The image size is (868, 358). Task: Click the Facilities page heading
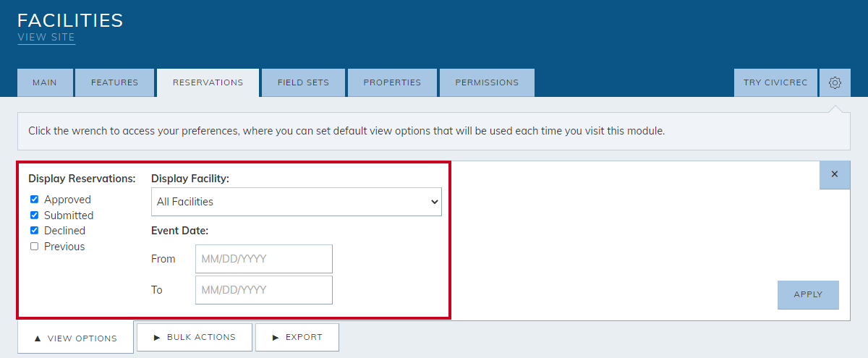[70, 20]
